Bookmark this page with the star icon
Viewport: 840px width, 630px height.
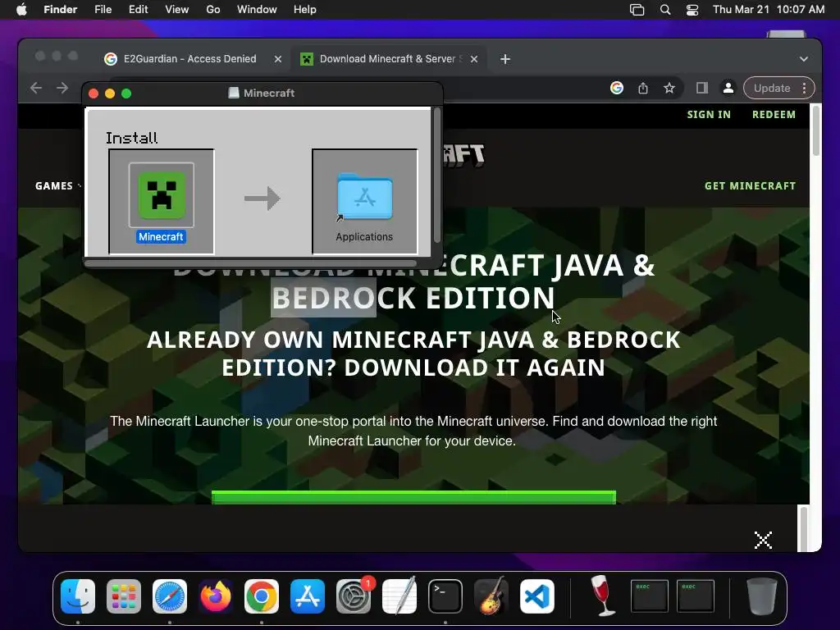click(669, 88)
